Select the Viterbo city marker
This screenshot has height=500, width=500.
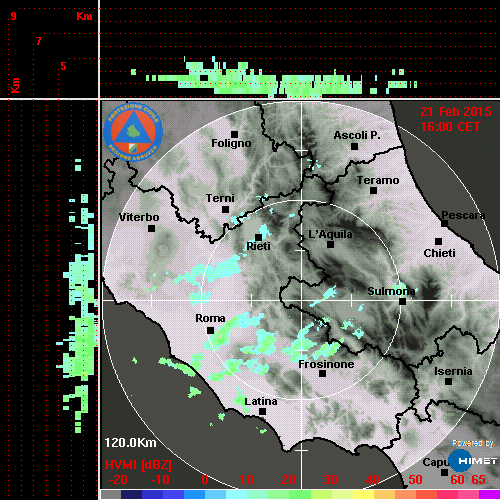click(151, 228)
